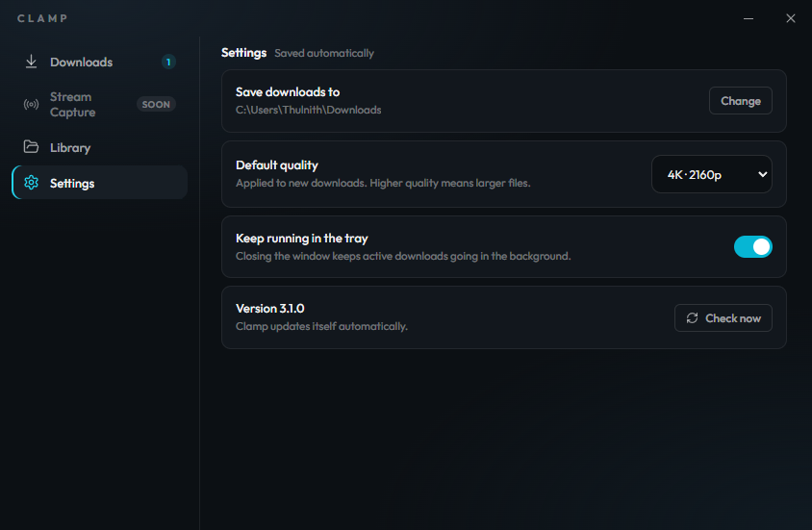The width and height of the screenshot is (812, 530).
Task: Click the Settings gear icon
Action: point(31,183)
